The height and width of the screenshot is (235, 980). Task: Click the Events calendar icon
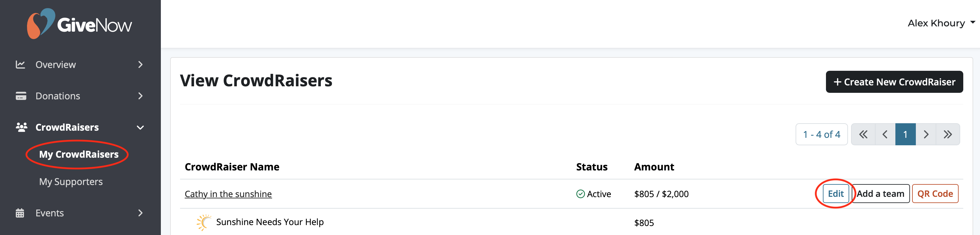pyautogui.click(x=20, y=213)
